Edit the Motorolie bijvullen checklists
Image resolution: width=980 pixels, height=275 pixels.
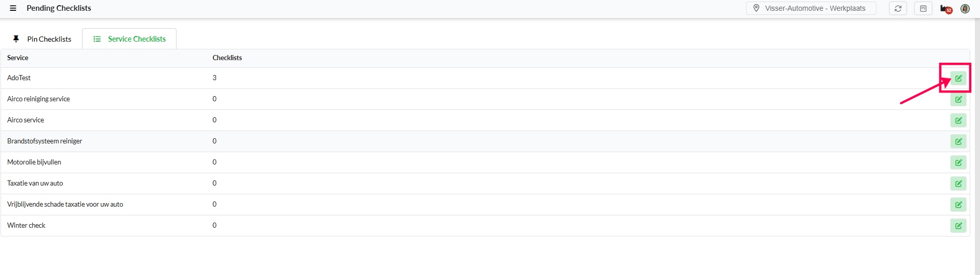958,162
